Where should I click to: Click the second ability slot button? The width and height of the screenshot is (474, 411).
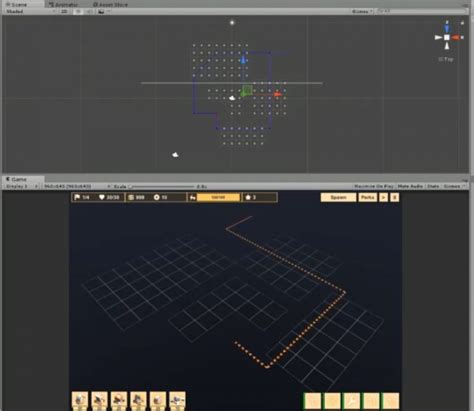click(332, 401)
